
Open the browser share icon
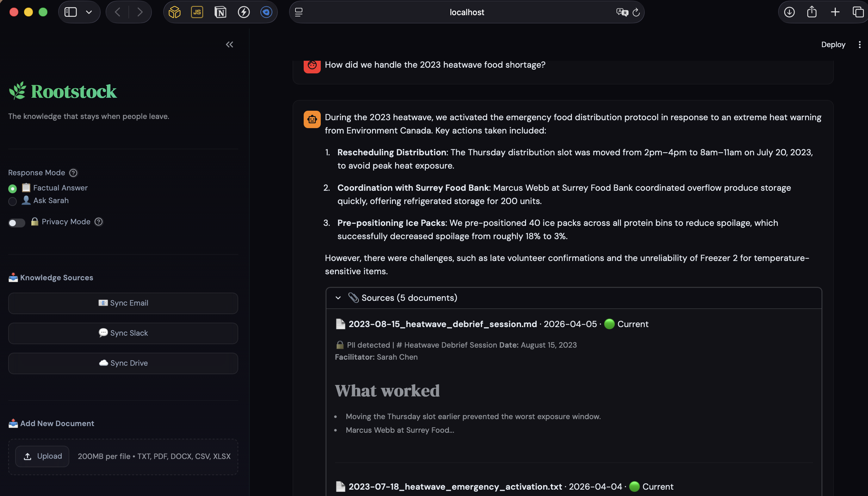click(812, 12)
